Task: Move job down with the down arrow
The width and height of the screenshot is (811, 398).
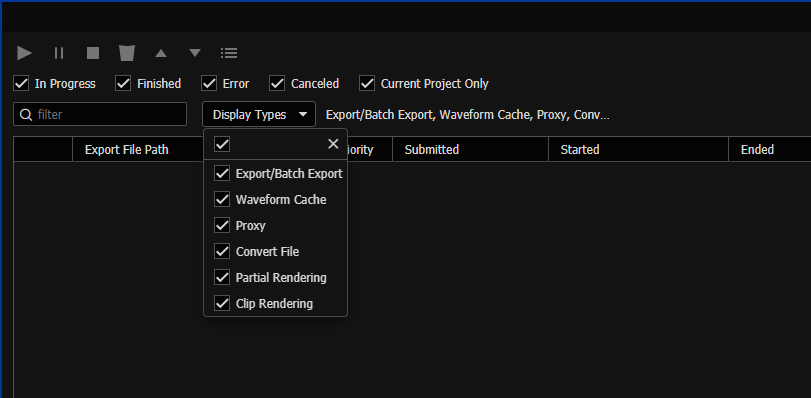Action: pos(195,53)
